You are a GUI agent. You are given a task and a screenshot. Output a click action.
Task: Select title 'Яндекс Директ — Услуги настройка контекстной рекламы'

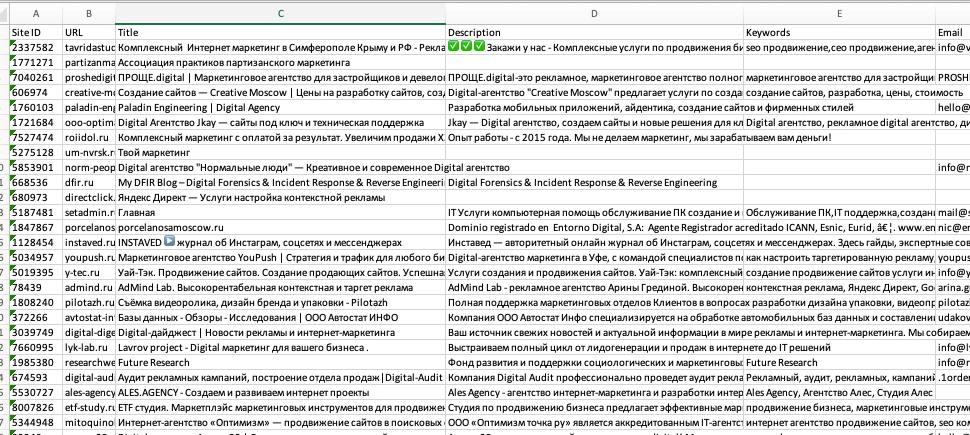pos(281,197)
